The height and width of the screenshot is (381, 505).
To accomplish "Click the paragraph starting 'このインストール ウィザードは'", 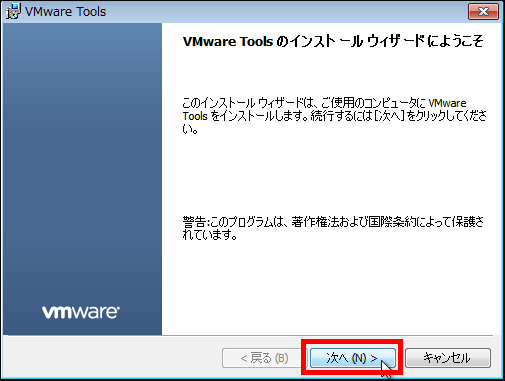I will [334, 116].
